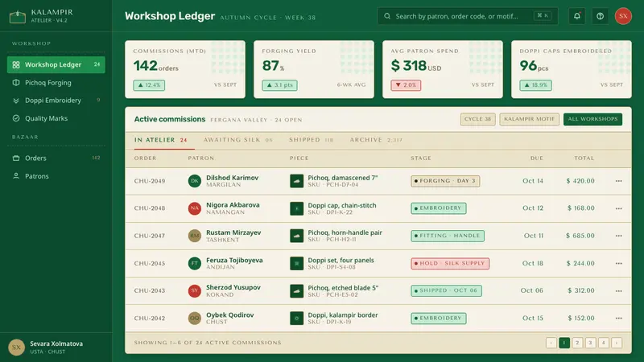Focus the patron and order search field
Viewport: 644px width, 362px height.
pos(468,16)
